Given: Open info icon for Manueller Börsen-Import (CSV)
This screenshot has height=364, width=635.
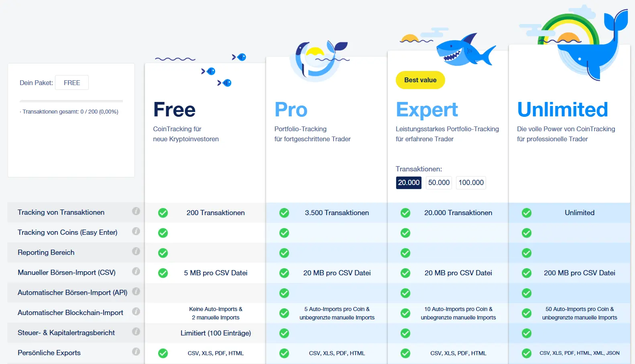Looking at the screenshot, I should point(136,271).
